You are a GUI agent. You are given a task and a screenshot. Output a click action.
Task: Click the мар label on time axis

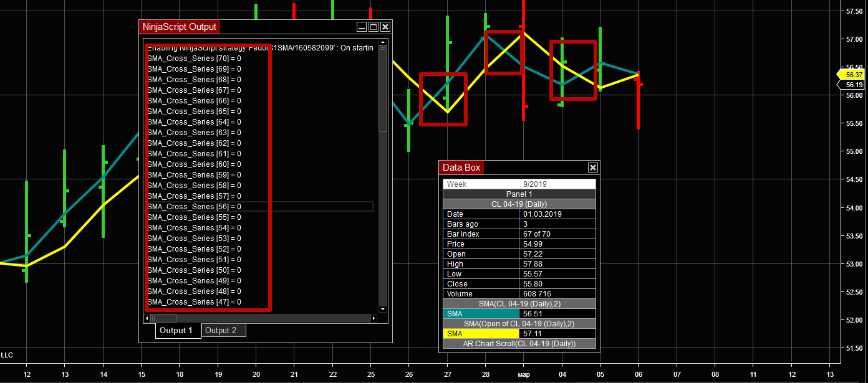(523, 374)
